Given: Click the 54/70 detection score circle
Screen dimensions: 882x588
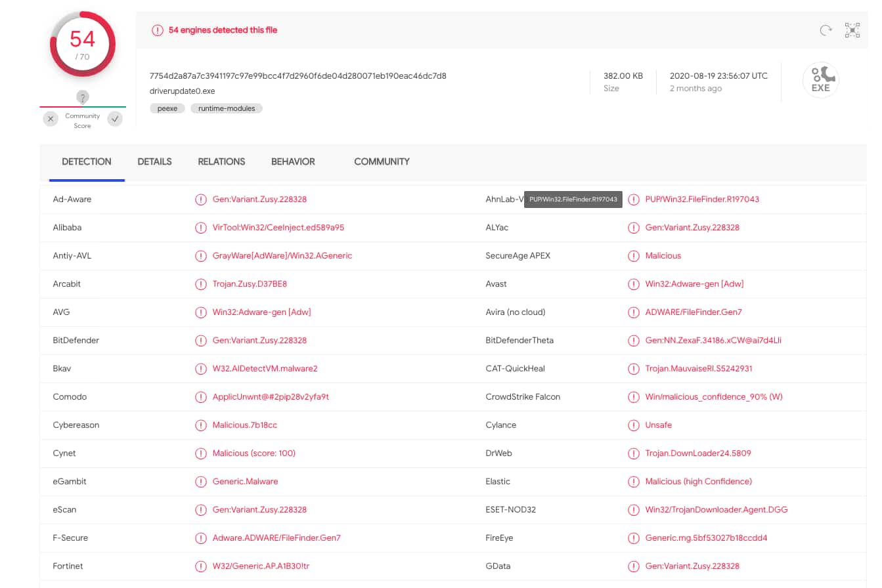Looking at the screenshot, I should (82, 45).
